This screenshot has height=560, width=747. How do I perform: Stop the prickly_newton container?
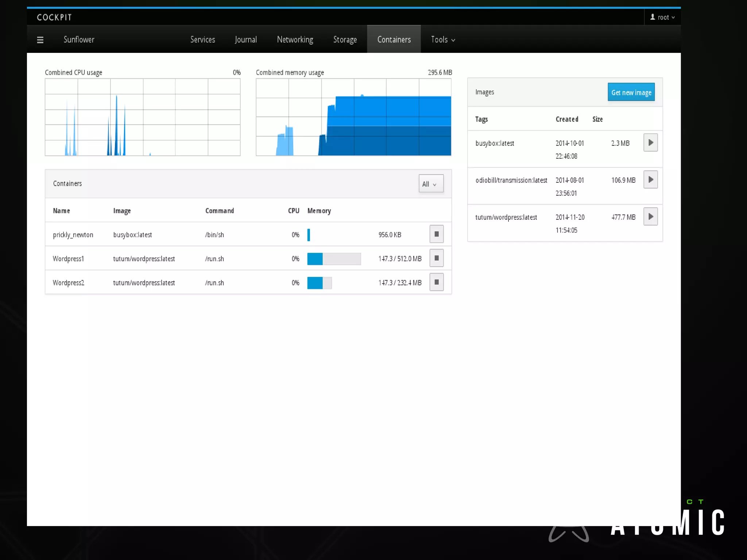pyautogui.click(x=436, y=234)
